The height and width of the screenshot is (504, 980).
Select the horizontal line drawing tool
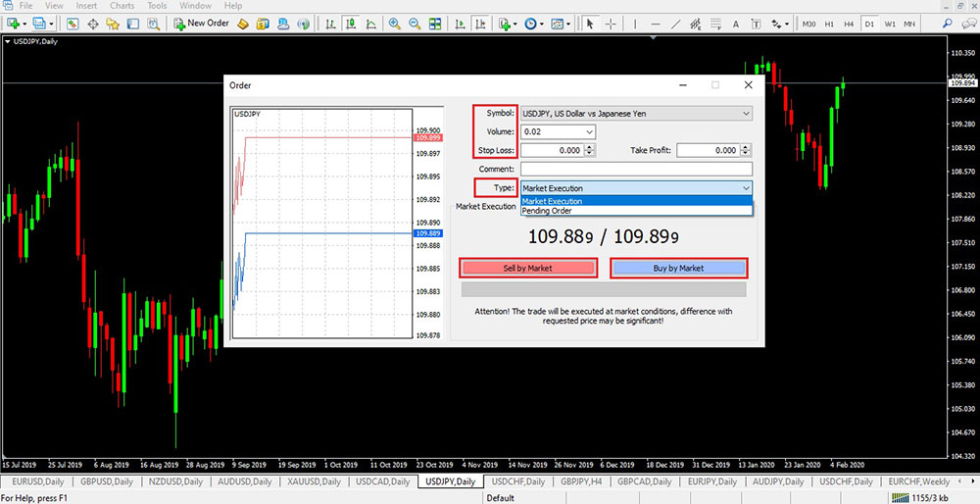point(656,24)
